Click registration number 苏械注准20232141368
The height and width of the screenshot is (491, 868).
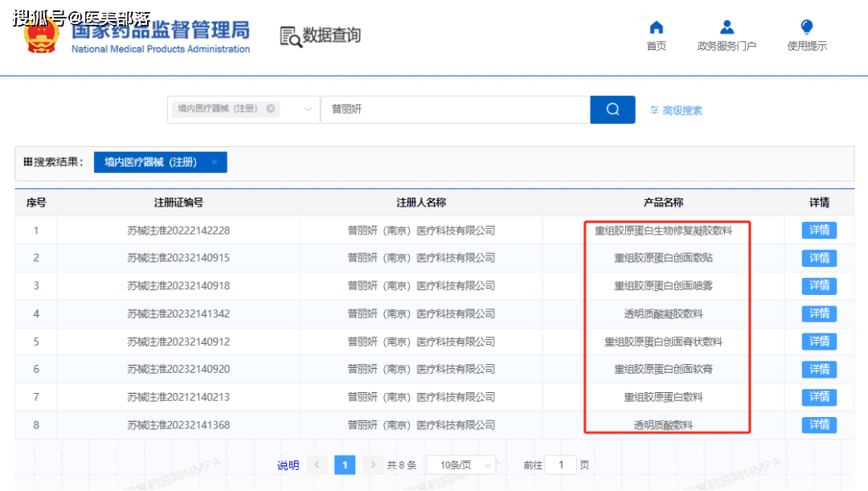pyautogui.click(x=178, y=425)
